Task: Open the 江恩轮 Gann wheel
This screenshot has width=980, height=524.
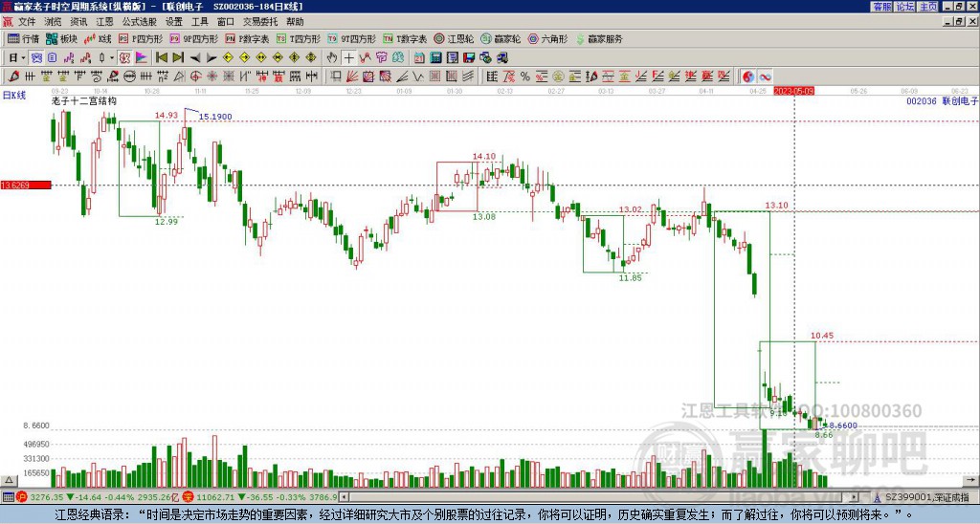Action: click(454, 38)
